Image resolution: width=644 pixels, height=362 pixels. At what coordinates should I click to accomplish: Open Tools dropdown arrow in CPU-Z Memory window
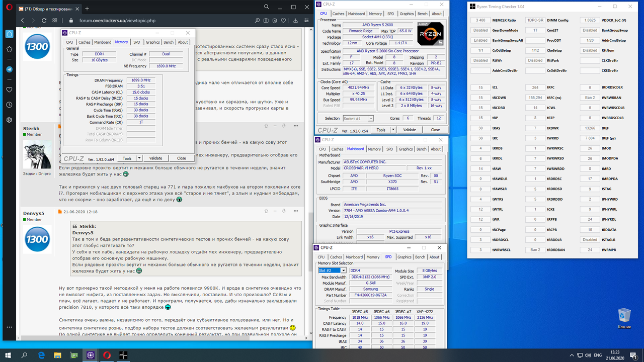139,158
